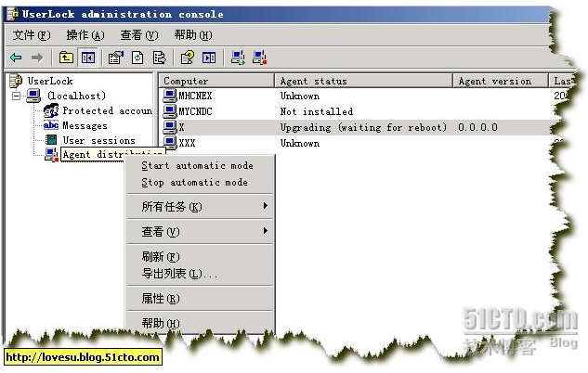Choose 属性(R) in context menu
Viewport: 588px width, 373px height.
(201, 299)
